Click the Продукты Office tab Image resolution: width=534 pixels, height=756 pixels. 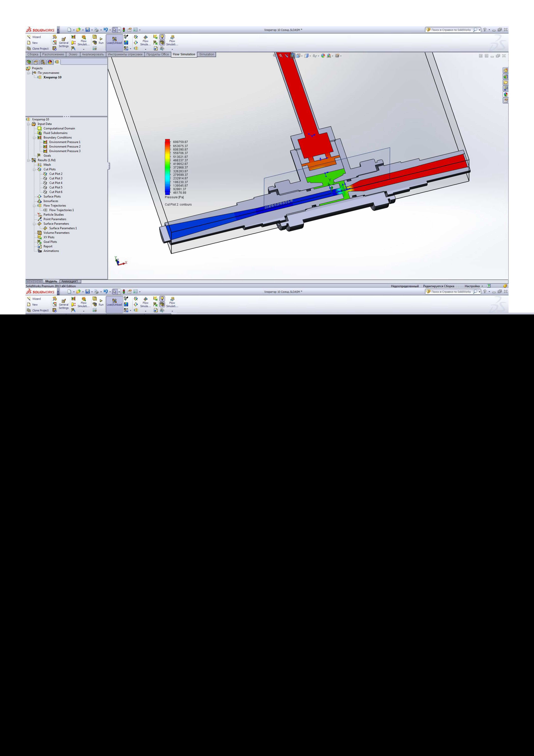pyautogui.click(x=158, y=54)
